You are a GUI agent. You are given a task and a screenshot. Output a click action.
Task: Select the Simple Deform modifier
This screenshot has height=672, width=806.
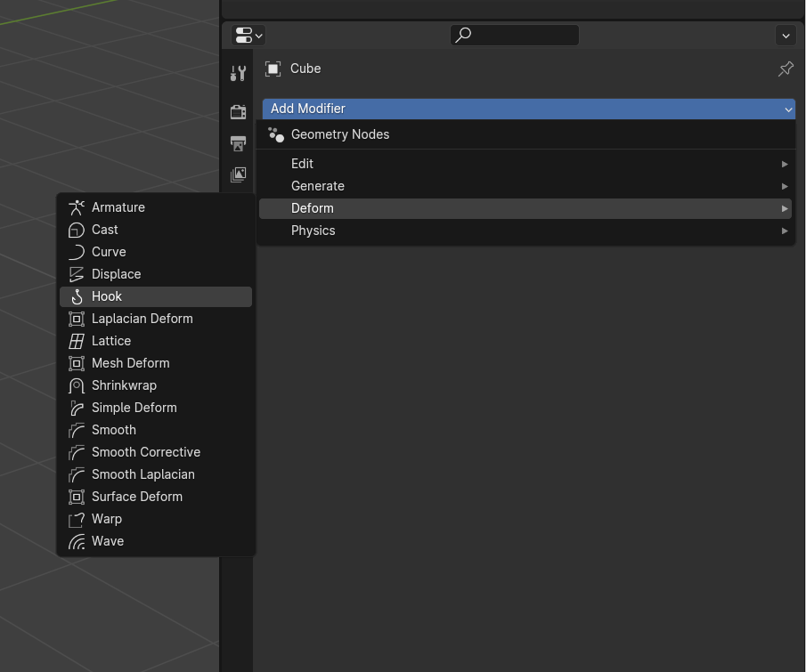pyautogui.click(x=156, y=408)
